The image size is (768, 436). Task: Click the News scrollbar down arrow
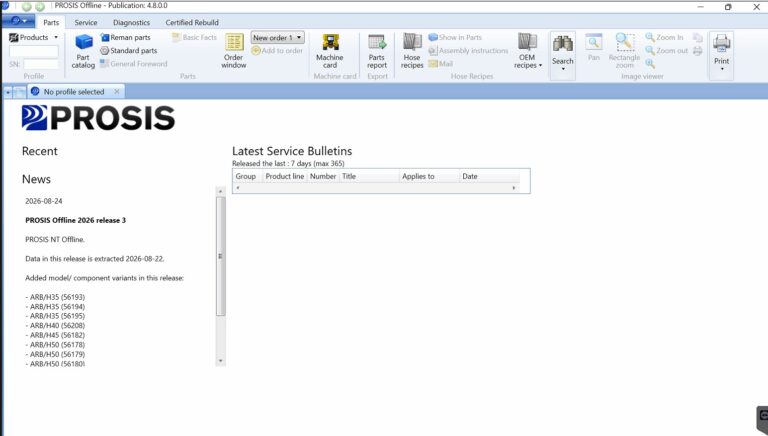(220, 361)
